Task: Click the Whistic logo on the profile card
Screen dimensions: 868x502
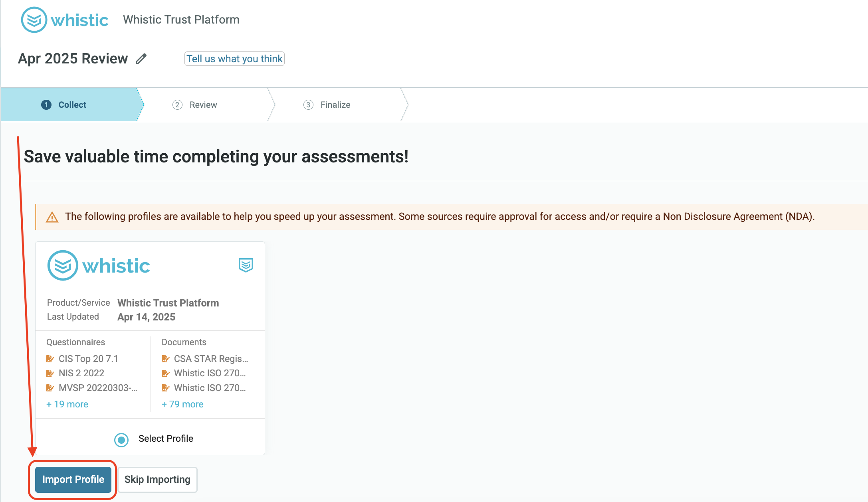Action: click(x=99, y=265)
